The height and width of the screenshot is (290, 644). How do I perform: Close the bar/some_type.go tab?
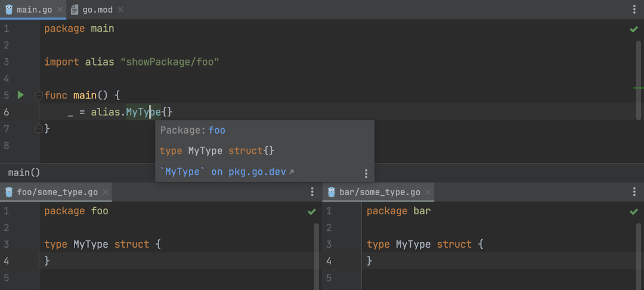(428, 192)
